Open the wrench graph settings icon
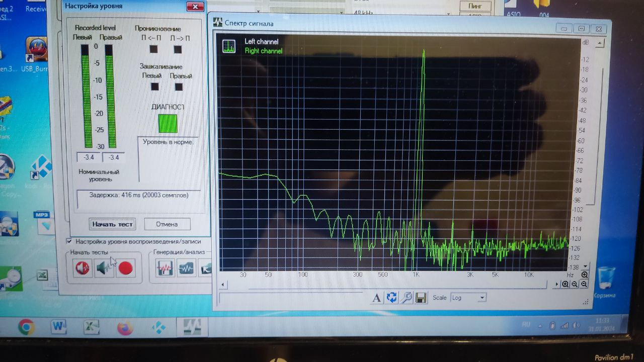 coord(406,298)
